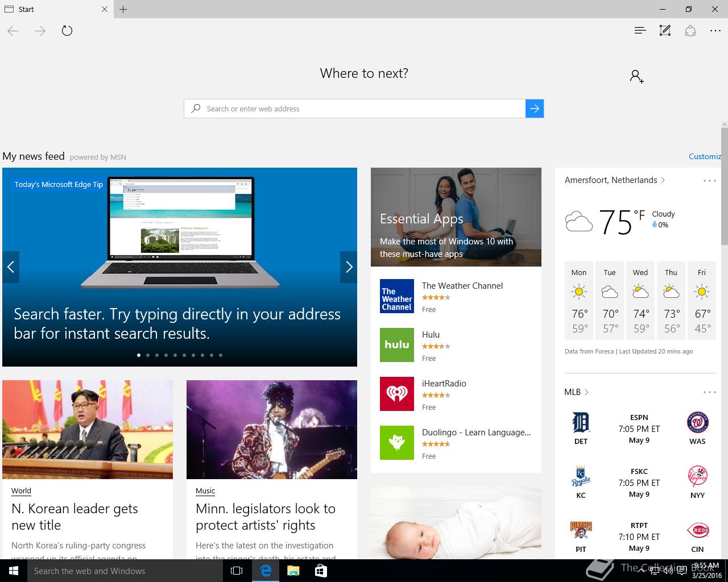
Task: Click the current weather cloud icon
Action: (579, 221)
